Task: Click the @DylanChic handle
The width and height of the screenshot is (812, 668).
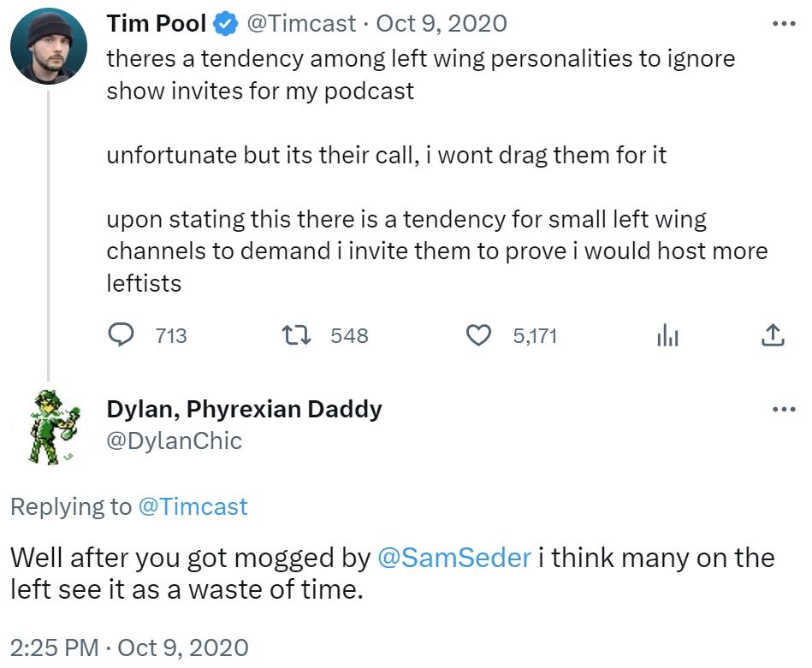Action: (175, 440)
